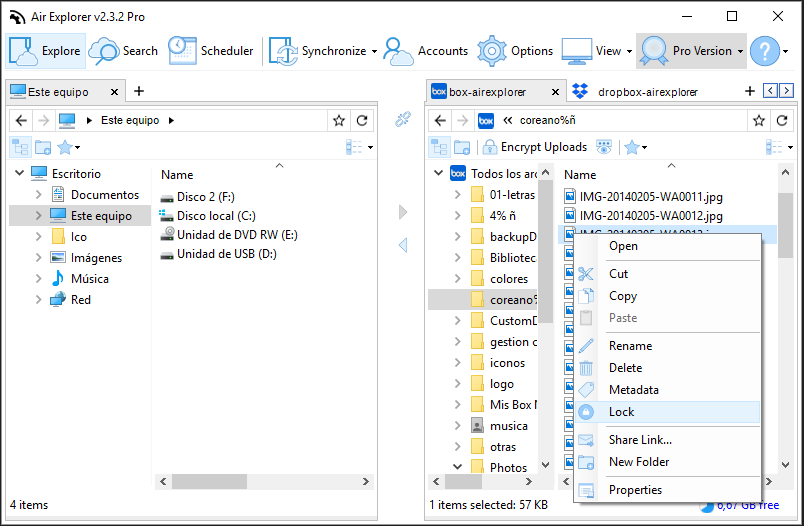Choose Properties from context menu
The width and height of the screenshot is (804, 526).
pos(667,490)
